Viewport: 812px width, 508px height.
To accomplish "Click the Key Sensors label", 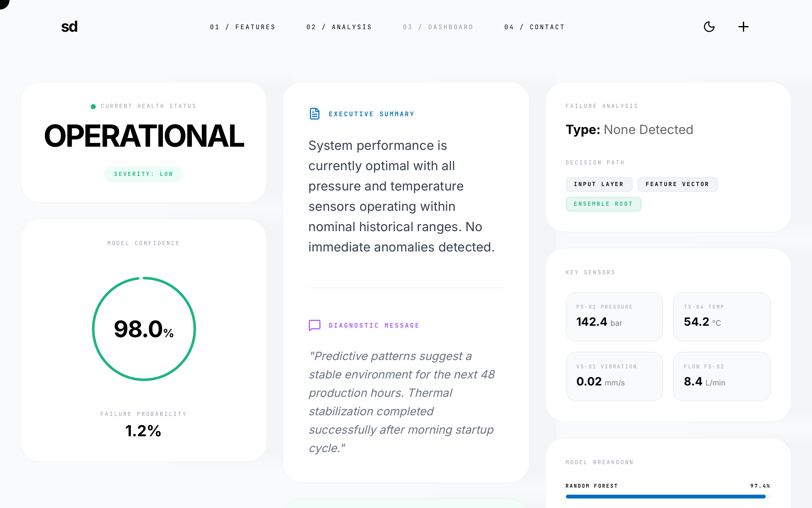I will point(590,272).
